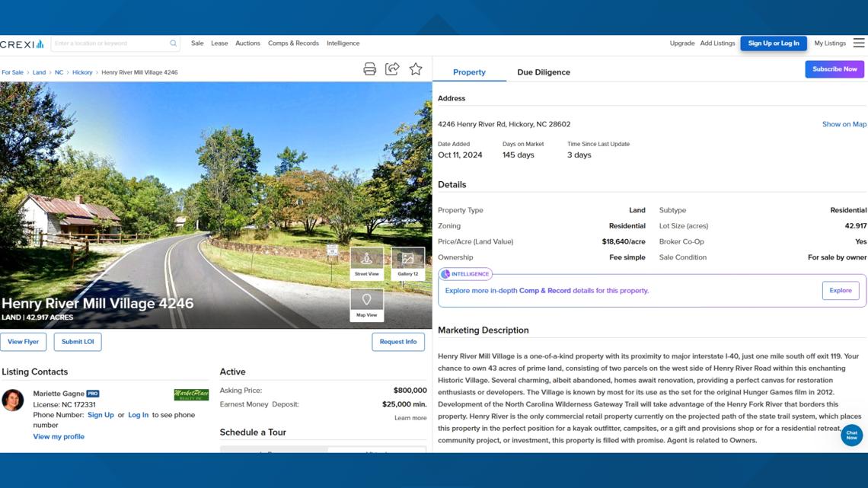
Task: Submit an LOI for this property
Action: (77, 341)
